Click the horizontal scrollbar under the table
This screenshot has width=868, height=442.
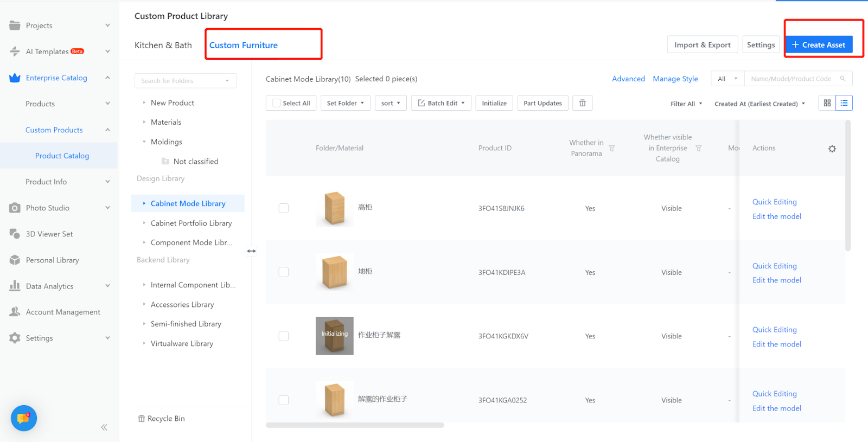click(355, 425)
